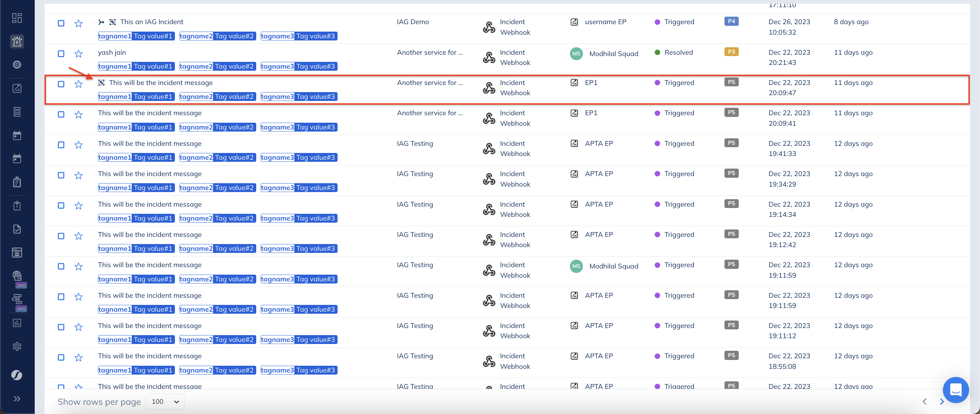The height and width of the screenshot is (414, 980).
Task: Click tagname1 tag on first incident row
Action: [115, 36]
